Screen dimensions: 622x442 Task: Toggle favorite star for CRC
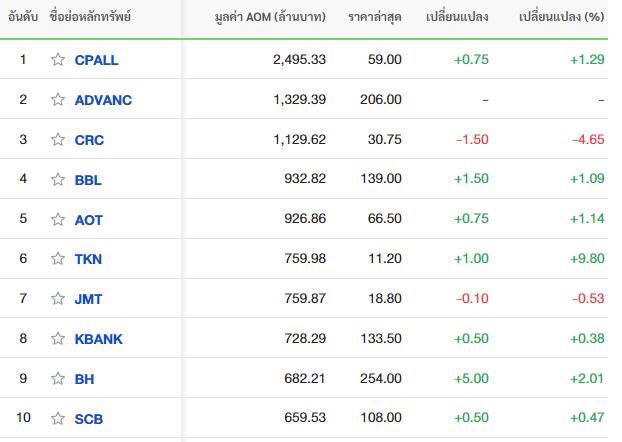tap(58, 140)
